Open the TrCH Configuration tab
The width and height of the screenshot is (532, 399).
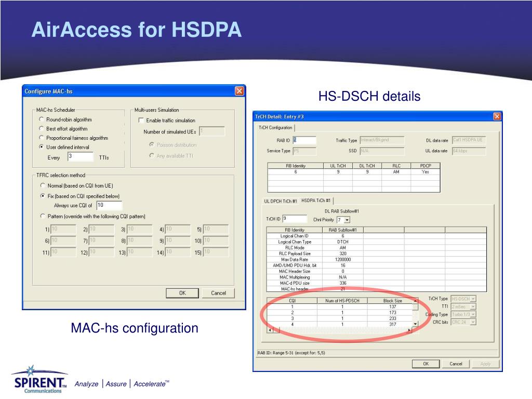pyautogui.click(x=275, y=128)
